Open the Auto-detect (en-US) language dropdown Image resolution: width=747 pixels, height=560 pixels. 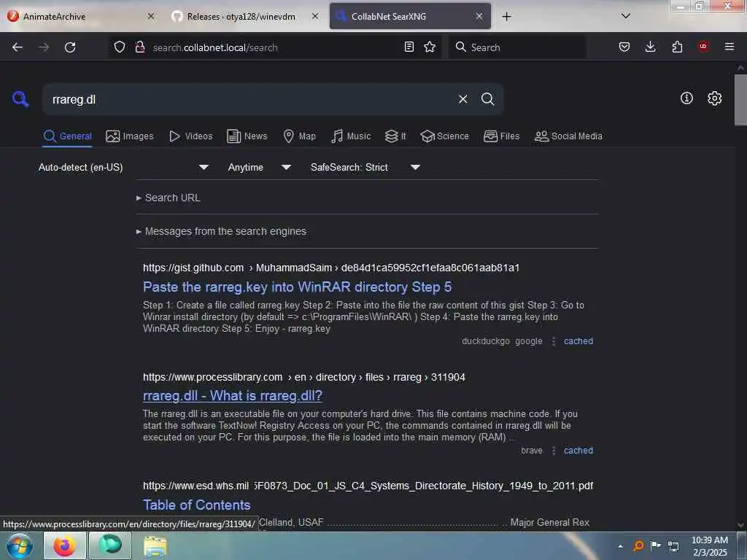[123, 167]
